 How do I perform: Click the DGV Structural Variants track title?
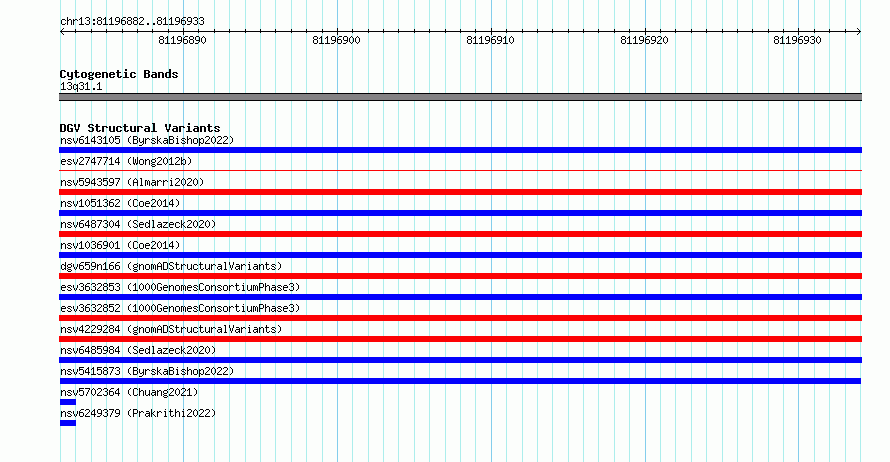(x=140, y=128)
